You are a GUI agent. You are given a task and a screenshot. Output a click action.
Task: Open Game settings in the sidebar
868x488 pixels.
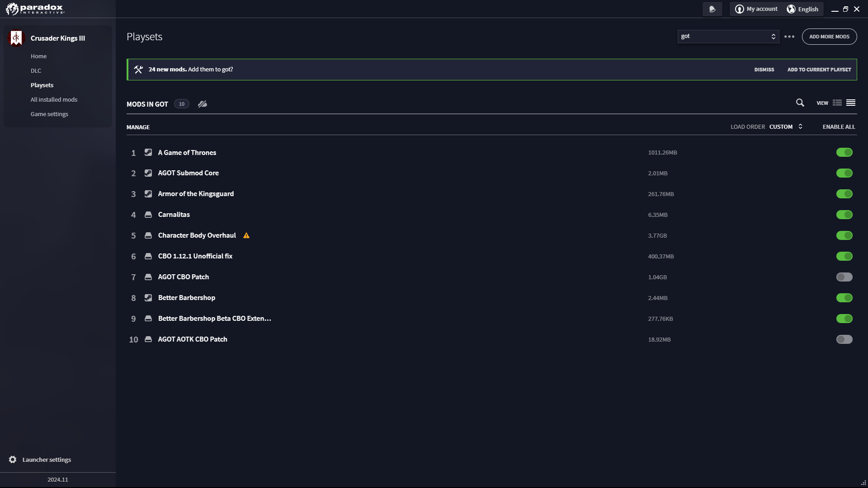49,114
